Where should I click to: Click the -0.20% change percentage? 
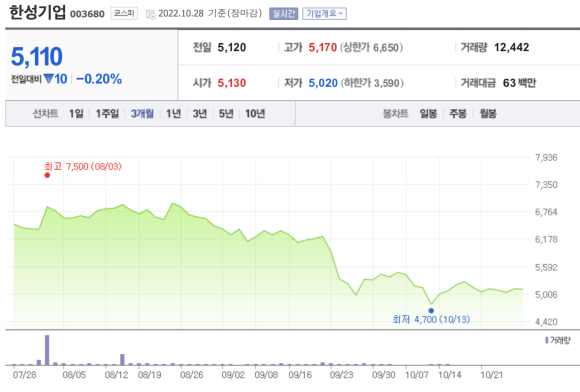[99, 79]
